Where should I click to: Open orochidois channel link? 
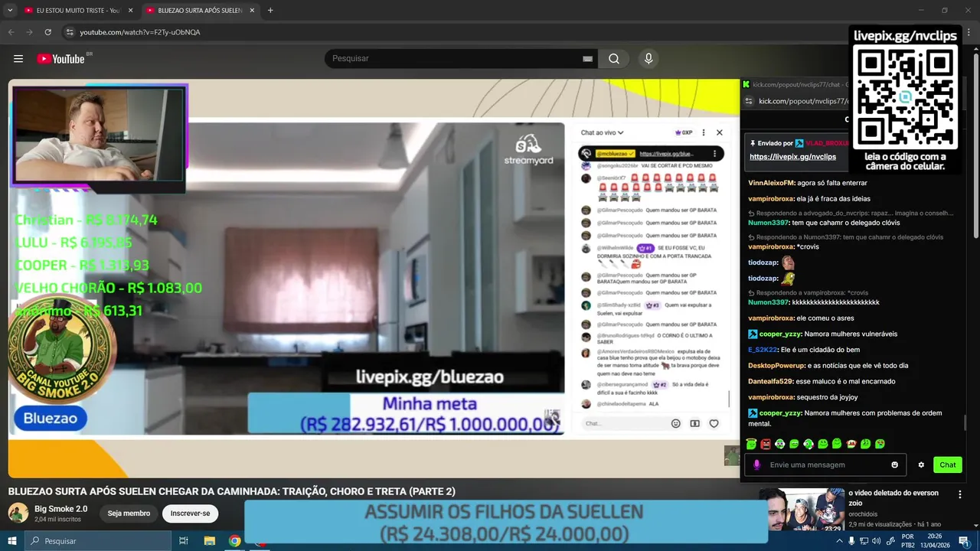(864, 514)
